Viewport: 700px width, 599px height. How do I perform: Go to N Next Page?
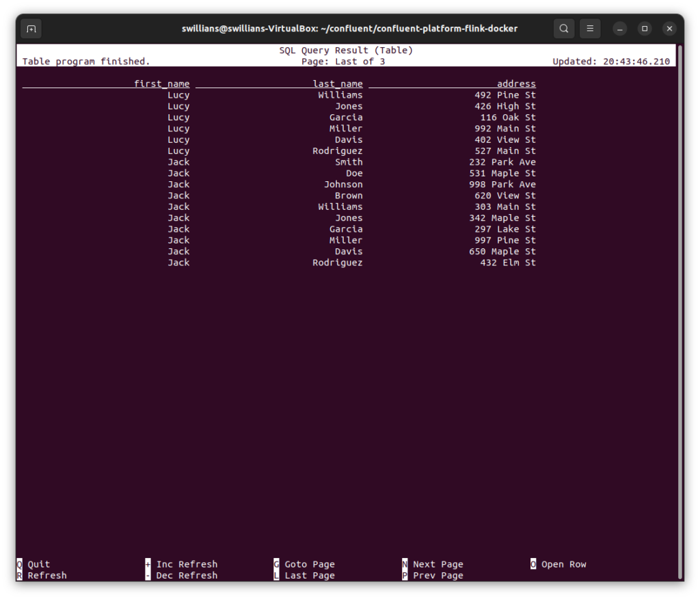click(433, 564)
